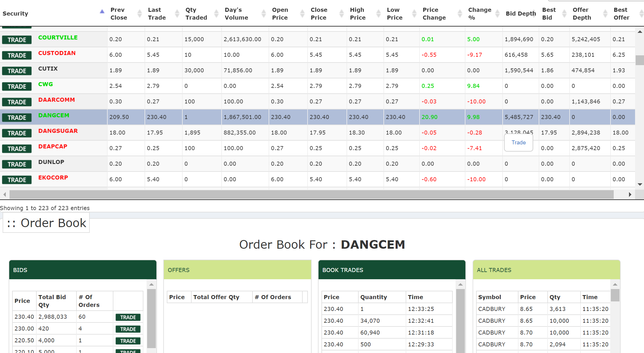The image size is (644, 353).
Task: Click the Bids panel scroll-up arrow
Action: click(x=151, y=285)
